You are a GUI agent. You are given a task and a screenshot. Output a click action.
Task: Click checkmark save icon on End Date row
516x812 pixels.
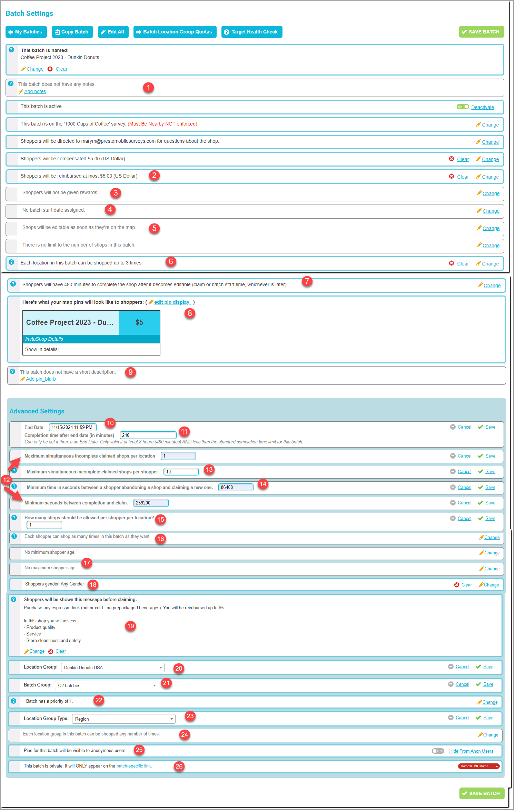pyautogui.click(x=480, y=427)
